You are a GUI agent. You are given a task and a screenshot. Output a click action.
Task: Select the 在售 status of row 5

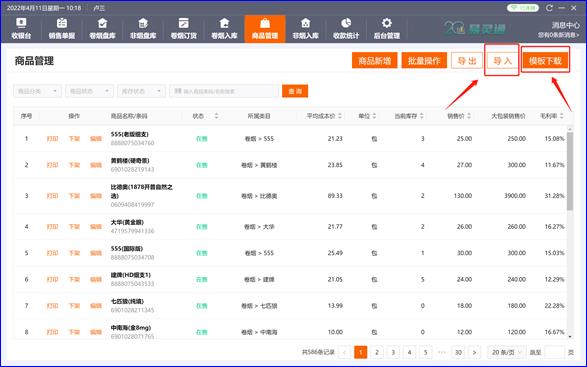point(201,253)
